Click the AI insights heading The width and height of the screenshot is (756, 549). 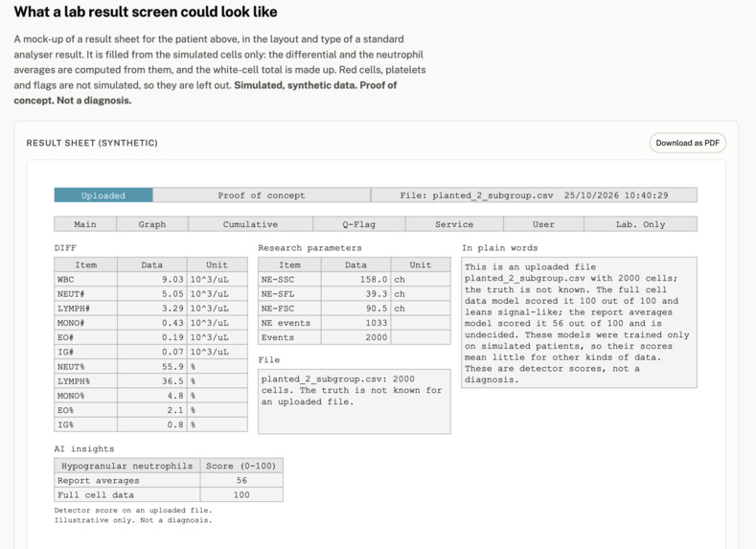84,448
